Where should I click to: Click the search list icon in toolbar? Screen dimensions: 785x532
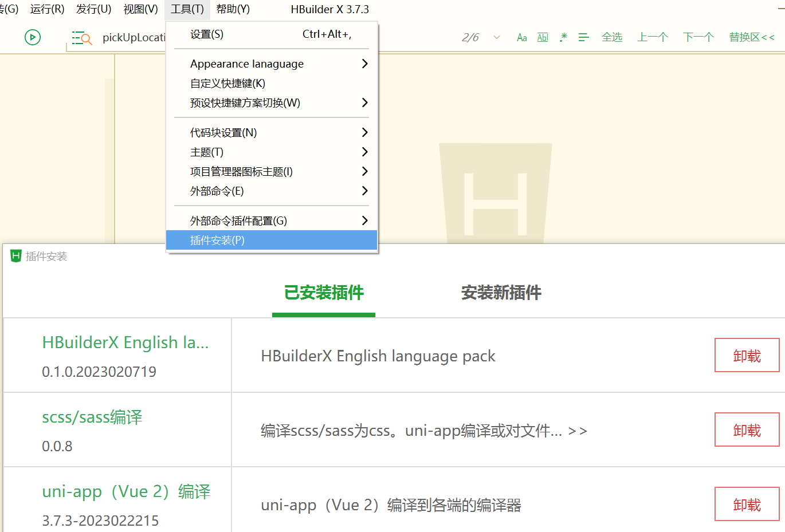pos(81,38)
